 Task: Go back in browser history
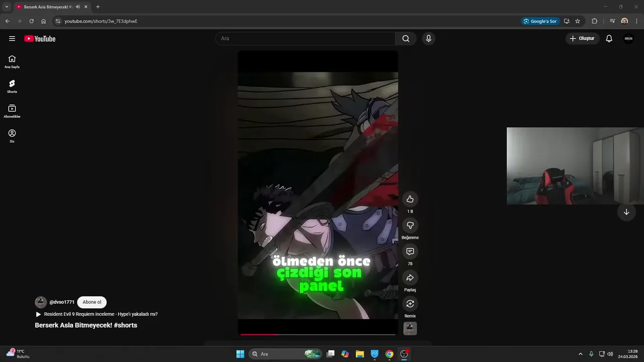click(x=7, y=21)
